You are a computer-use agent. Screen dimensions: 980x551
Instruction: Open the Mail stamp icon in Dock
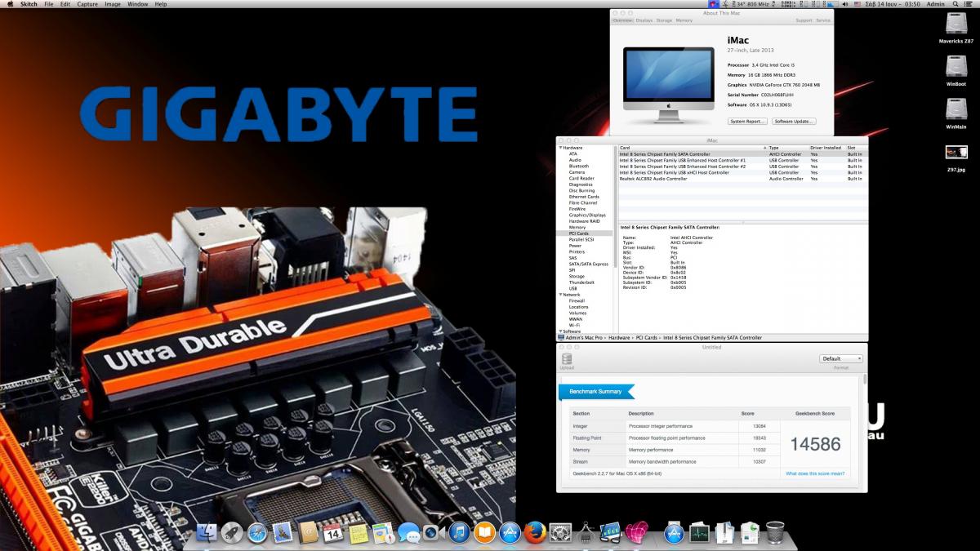click(x=283, y=533)
